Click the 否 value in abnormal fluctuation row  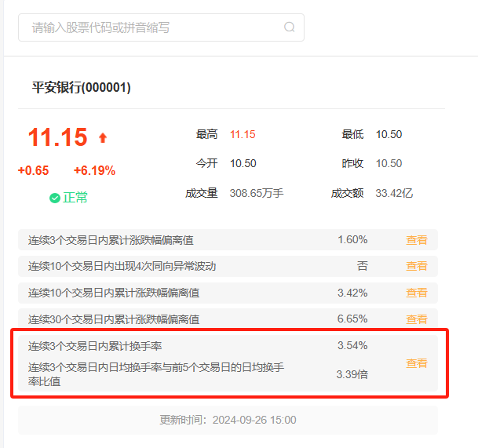[363, 266]
